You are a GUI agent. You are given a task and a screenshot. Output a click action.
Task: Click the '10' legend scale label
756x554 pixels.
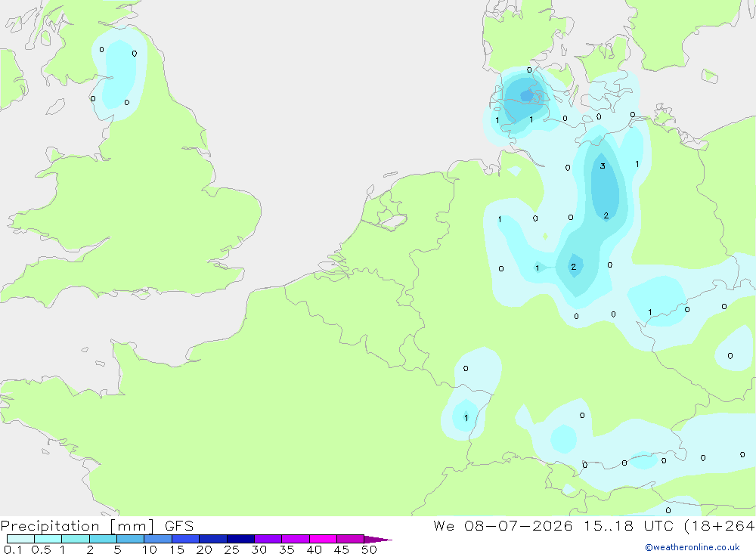150,549
